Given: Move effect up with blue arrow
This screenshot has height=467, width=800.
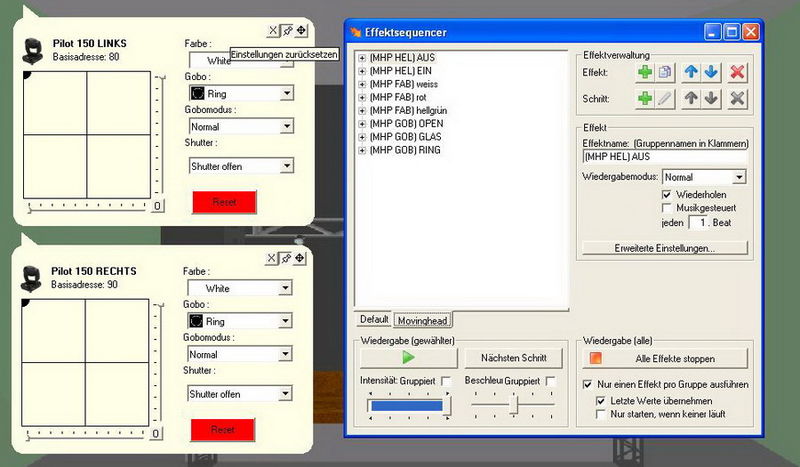Looking at the screenshot, I should (x=691, y=73).
